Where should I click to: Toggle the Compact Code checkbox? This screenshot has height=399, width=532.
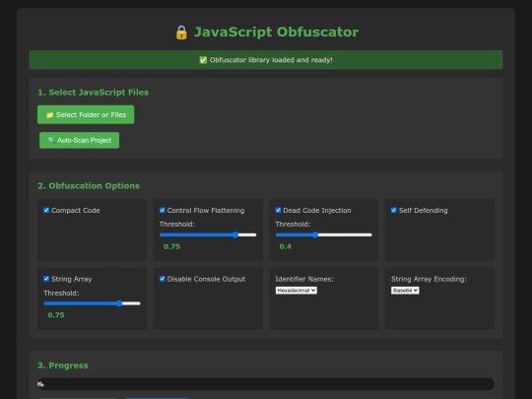pos(46,211)
